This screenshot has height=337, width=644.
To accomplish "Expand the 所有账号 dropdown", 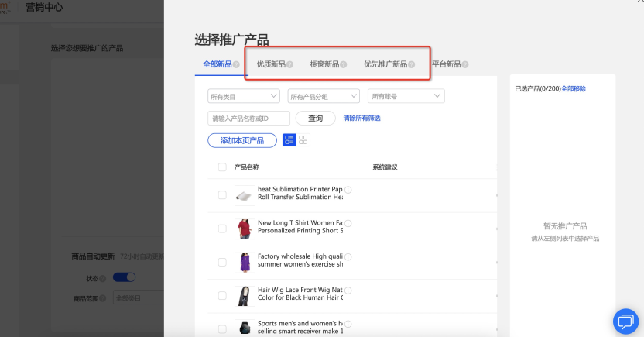I will (x=406, y=96).
